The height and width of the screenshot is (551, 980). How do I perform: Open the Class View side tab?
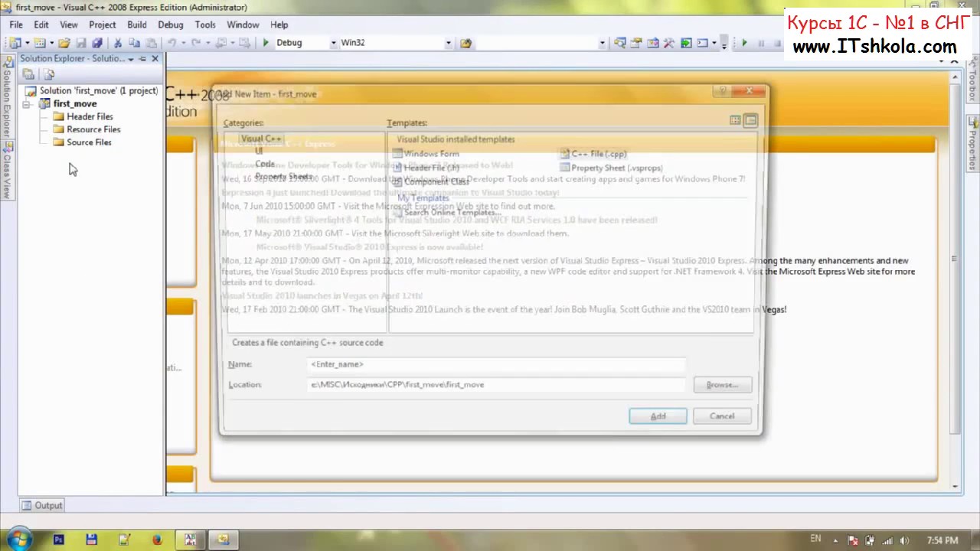click(x=6, y=170)
